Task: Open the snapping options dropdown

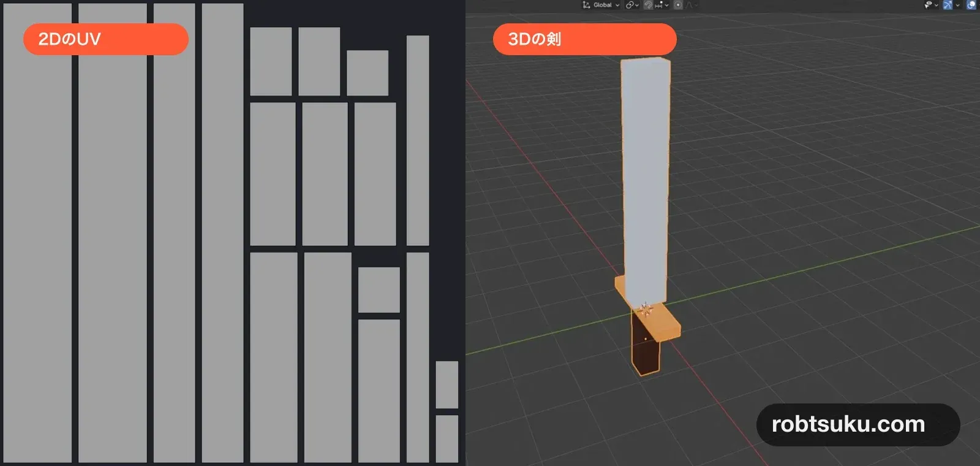Action: point(662,5)
